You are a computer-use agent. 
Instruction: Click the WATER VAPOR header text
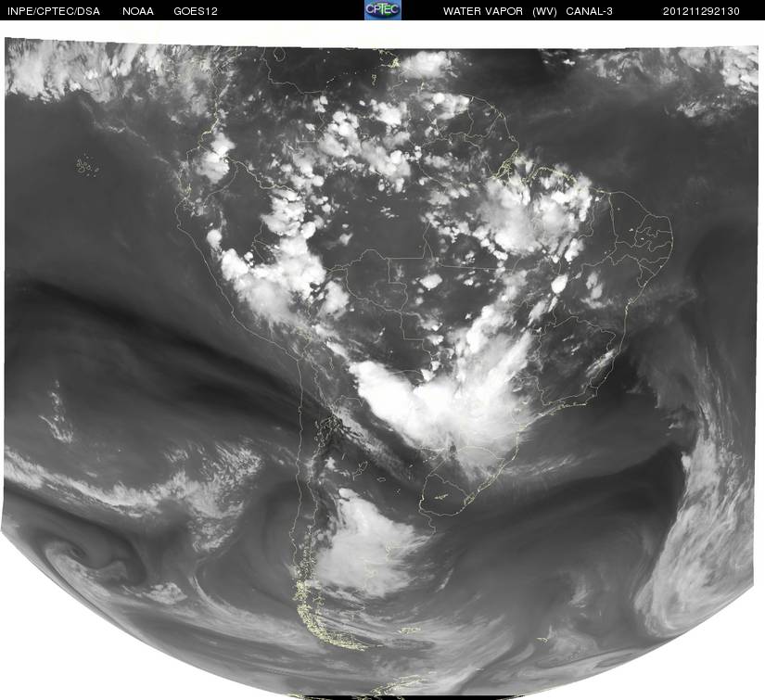[482, 11]
